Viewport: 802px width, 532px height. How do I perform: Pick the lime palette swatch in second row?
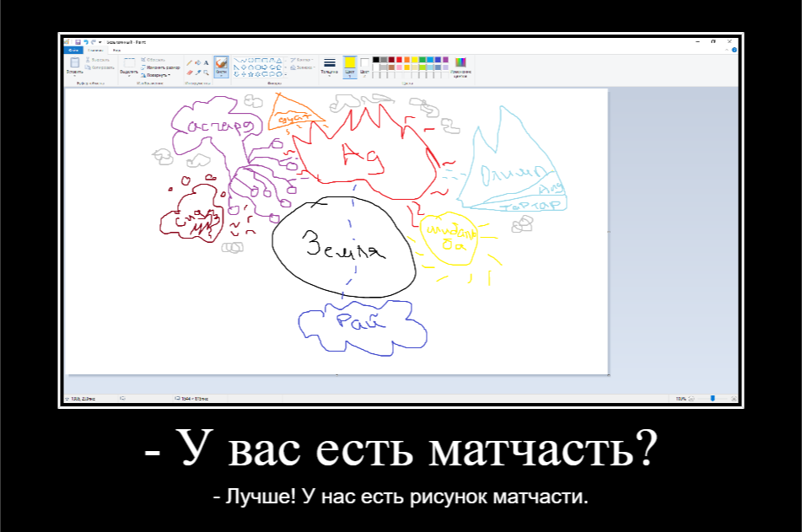tap(423, 67)
